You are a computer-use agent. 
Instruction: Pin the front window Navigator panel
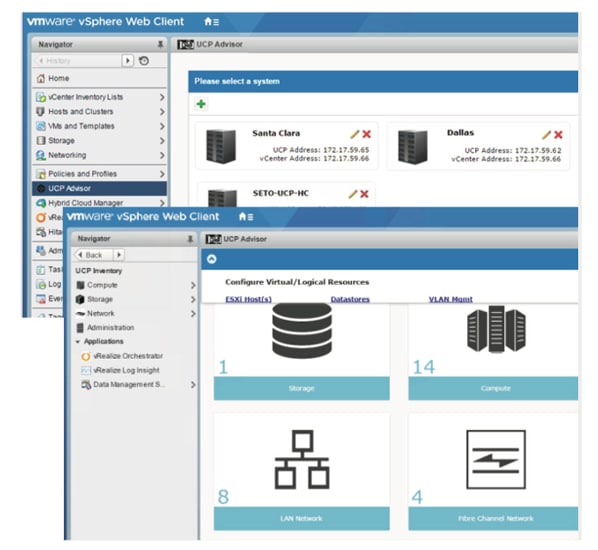[190, 239]
